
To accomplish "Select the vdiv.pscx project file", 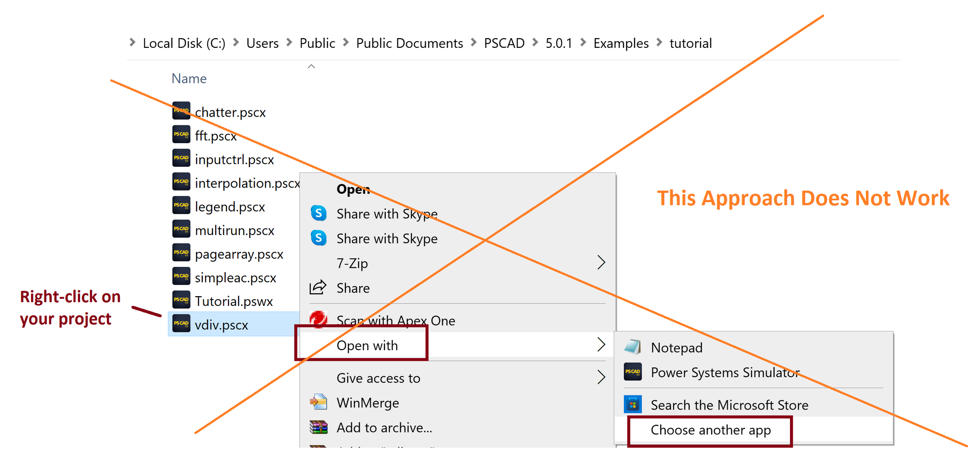I will pos(221,325).
